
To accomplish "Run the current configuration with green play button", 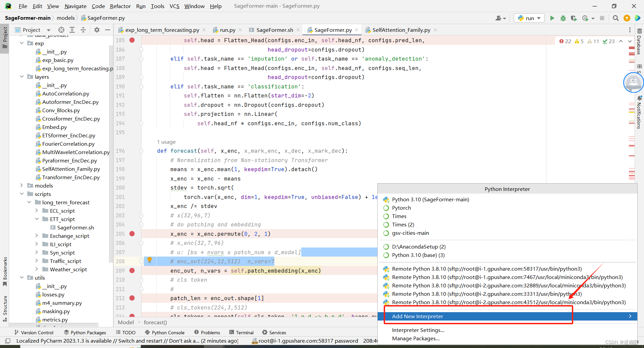I will point(552,18).
